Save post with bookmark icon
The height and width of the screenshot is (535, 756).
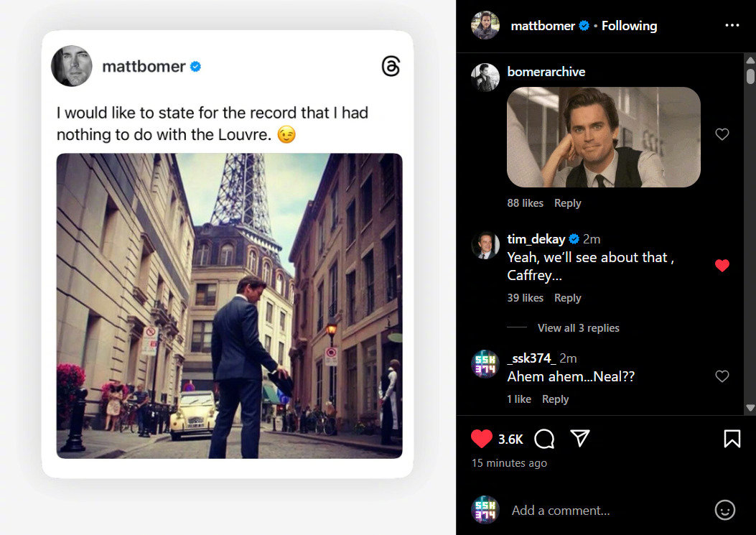(732, 438)
